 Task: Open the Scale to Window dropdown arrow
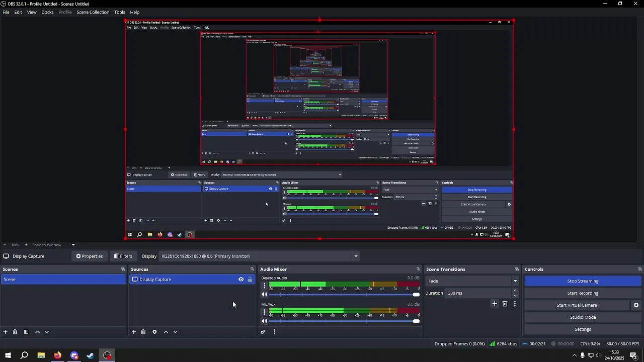pos(73,245)
